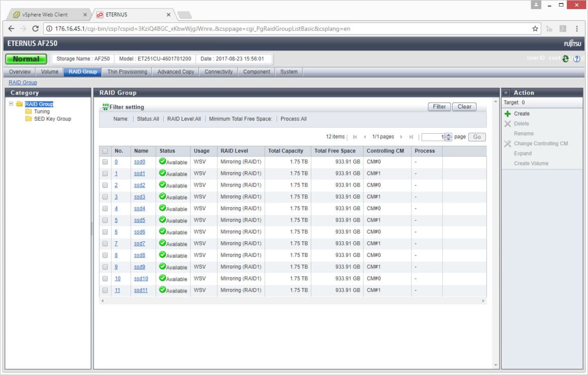This screenshot has height=375, width=588.
Task: Switch to the Volume tab
Action: pyautogui.click(x=49, y=71)
